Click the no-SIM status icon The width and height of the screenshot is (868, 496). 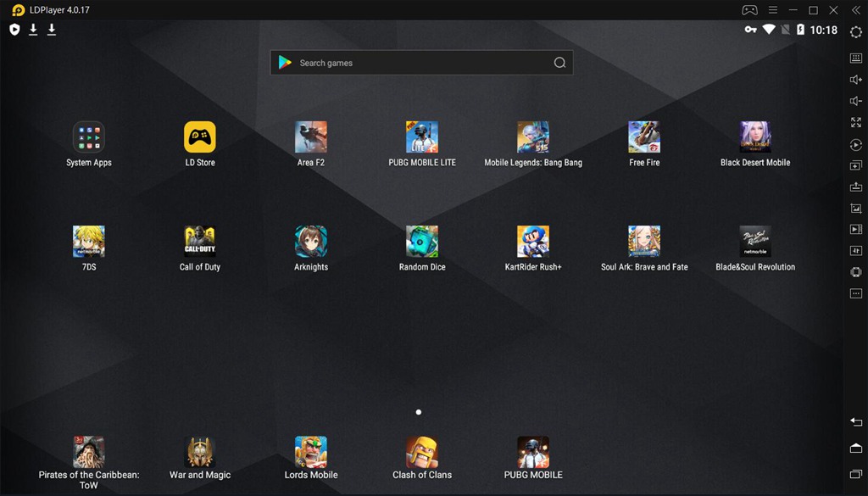(786, 30)
